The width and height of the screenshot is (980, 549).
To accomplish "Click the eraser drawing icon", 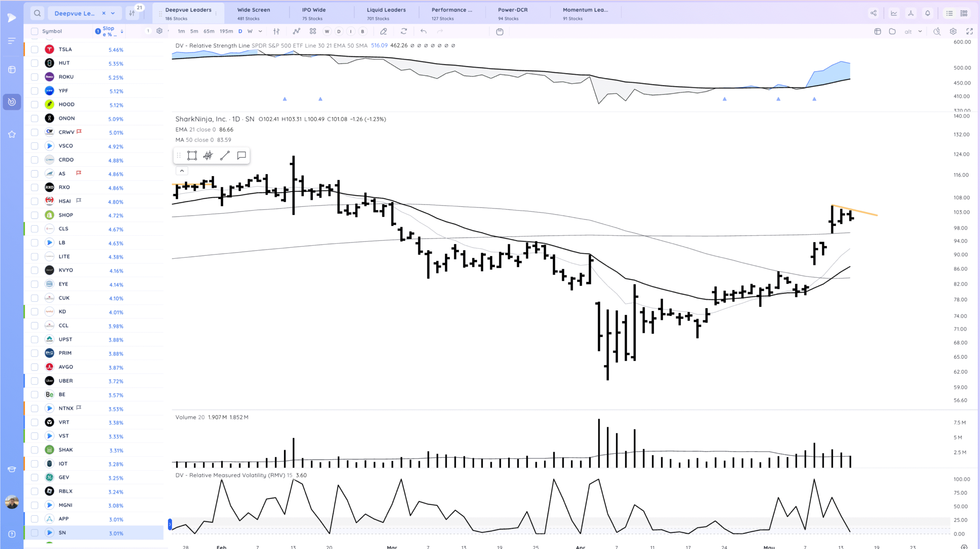I will pos(383,31).
